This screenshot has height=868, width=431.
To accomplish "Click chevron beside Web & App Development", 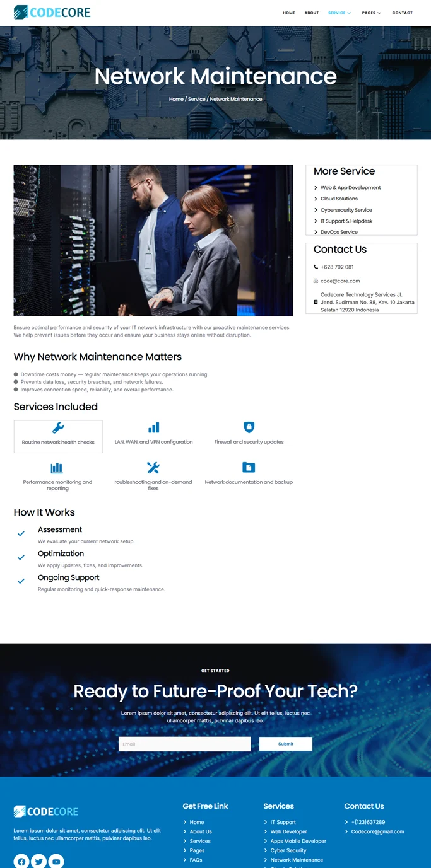I will (316, 188).
